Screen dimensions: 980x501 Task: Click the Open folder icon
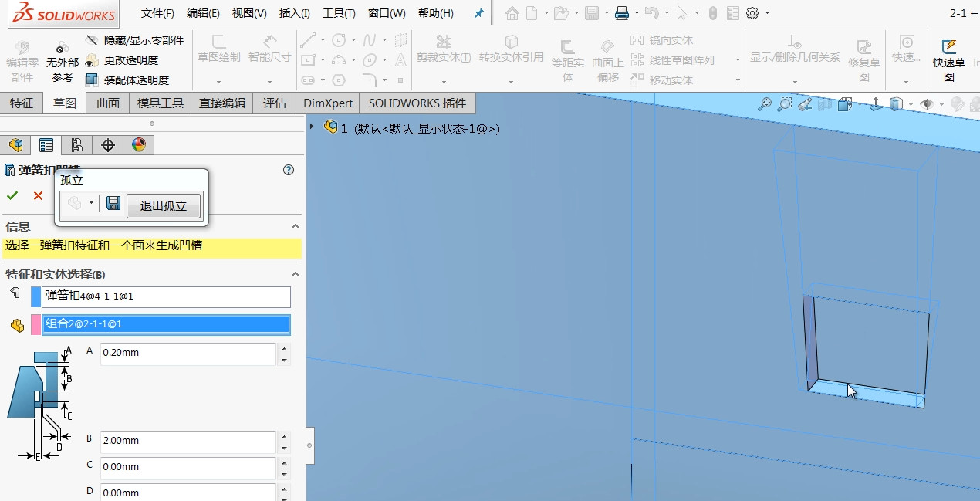click(x=561, y=13)
